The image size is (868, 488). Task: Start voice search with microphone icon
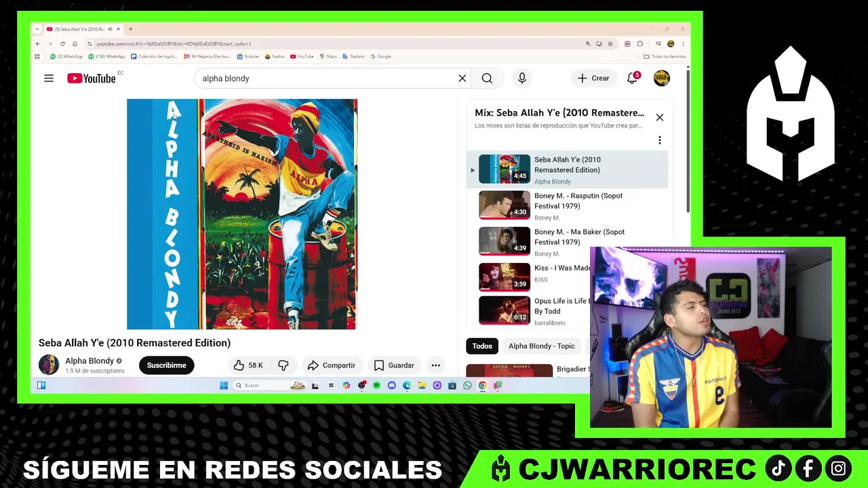(x=522, y=79)
